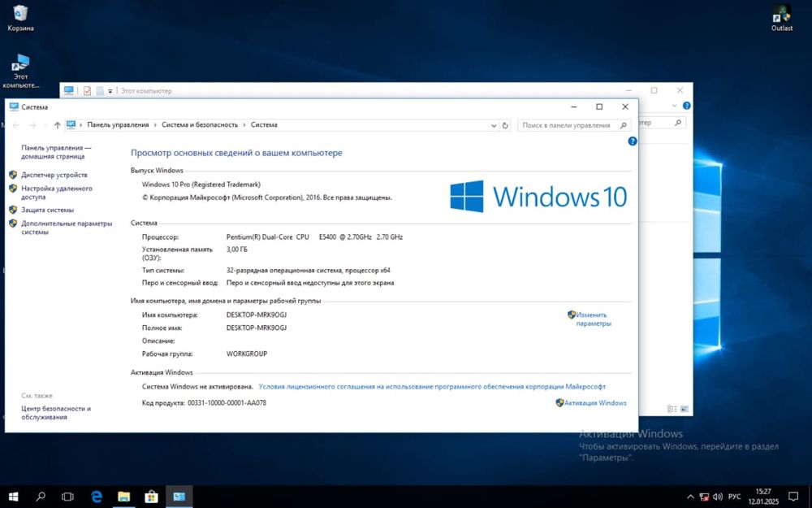This screenshot has width=812, height=508.
Task: Select 'Панель управления' in the breadcrumb path
Action: pyautogui.click(x=118, y=125)
